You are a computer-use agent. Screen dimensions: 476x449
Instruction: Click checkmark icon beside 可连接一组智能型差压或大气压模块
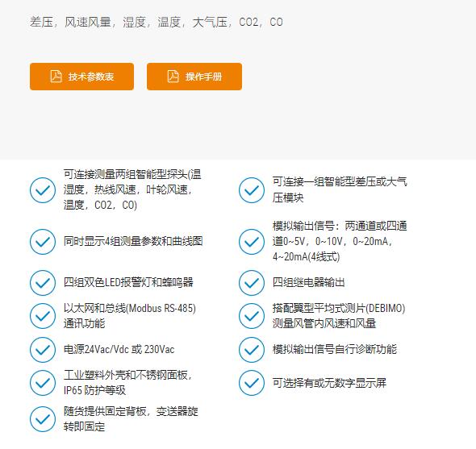tap(252, 190)
